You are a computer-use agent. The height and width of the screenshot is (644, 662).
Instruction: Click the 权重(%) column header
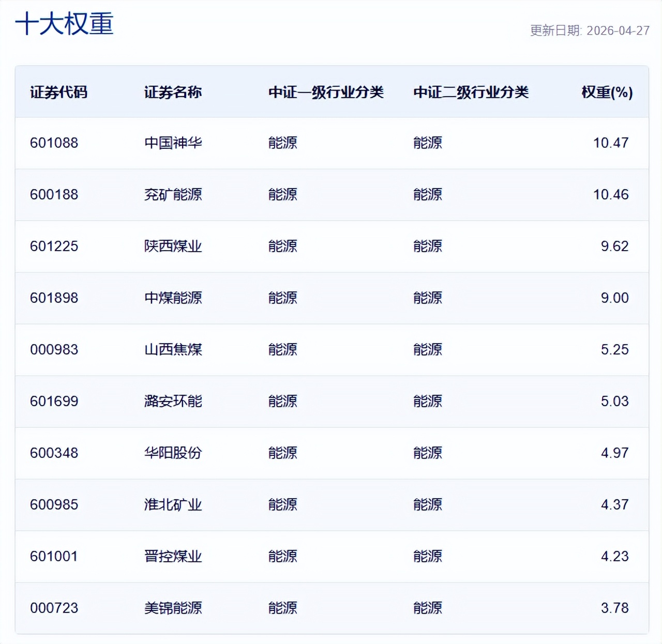(x=607, y=93)
